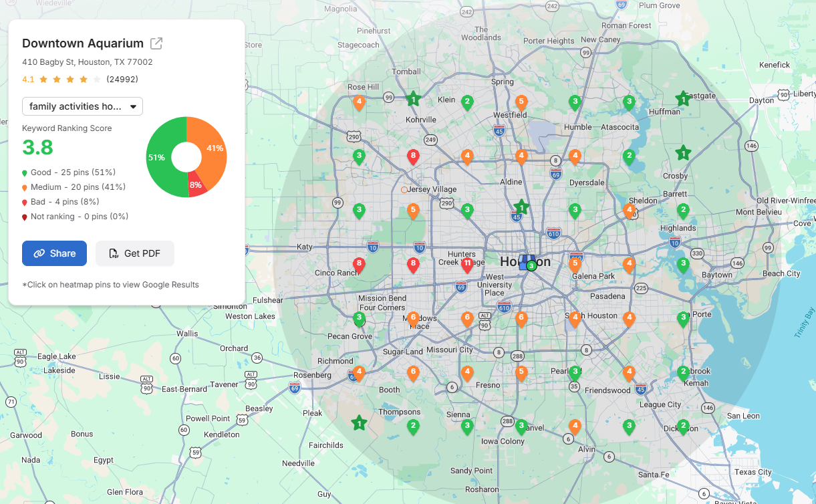Click the 'Not ranking - 0 pins' legend entry
Image resolution: width=816 pixels, height=504 pixels.
pyautogui.click(x=76, y=217)
